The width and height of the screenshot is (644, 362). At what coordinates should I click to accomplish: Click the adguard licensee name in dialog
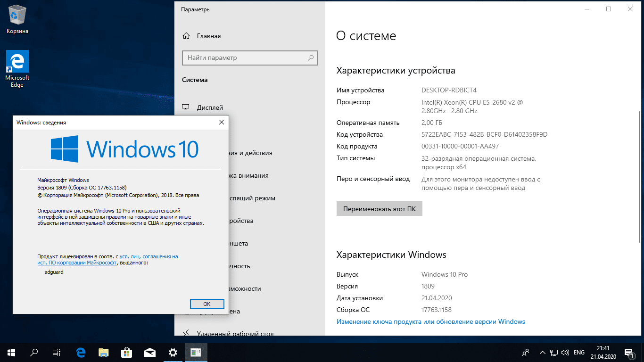pos(53,272)
